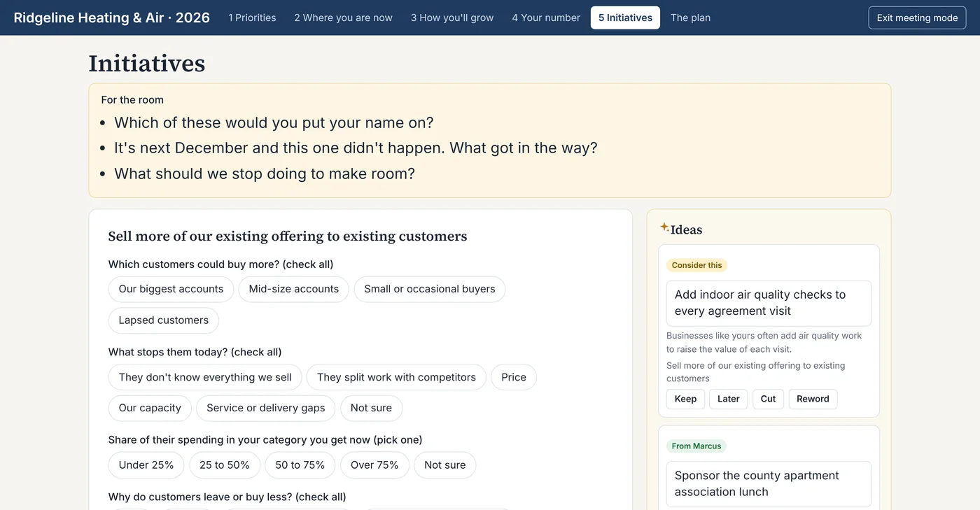
Task: Pick 25 to 50% spending share
Action: (x=225, y=465)
